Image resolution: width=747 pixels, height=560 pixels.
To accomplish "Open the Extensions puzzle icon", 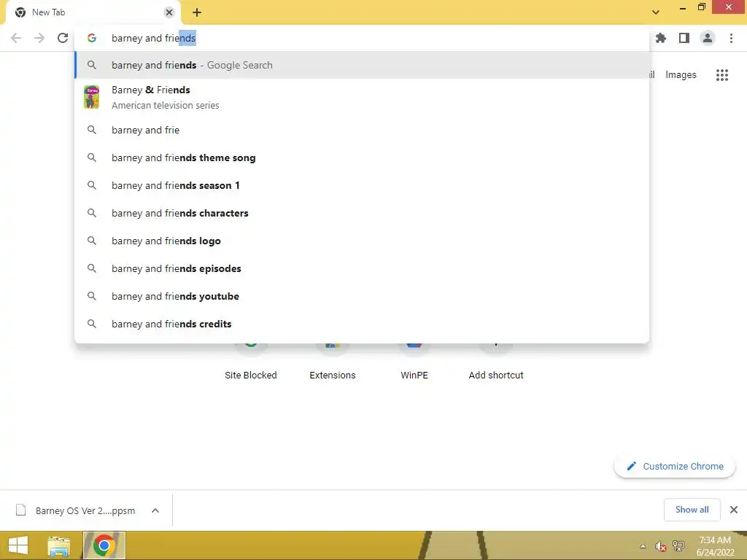I will click(661, 38).
